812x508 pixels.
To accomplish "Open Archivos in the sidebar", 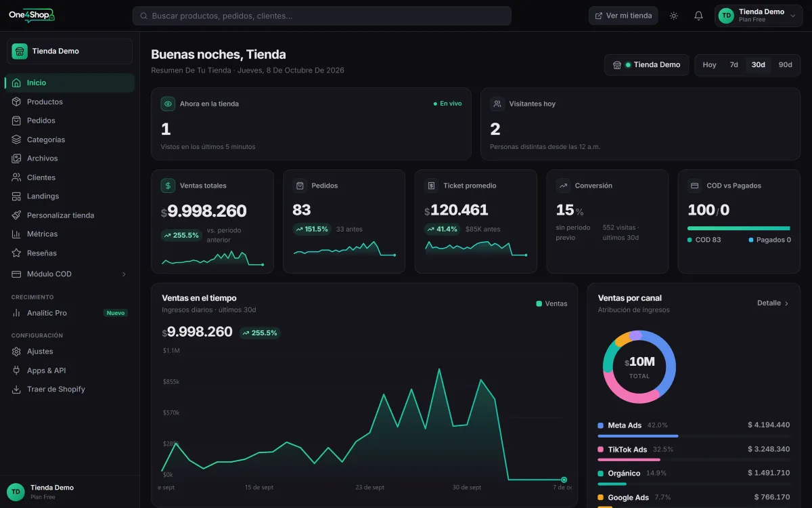I will (x=70, y=158).
